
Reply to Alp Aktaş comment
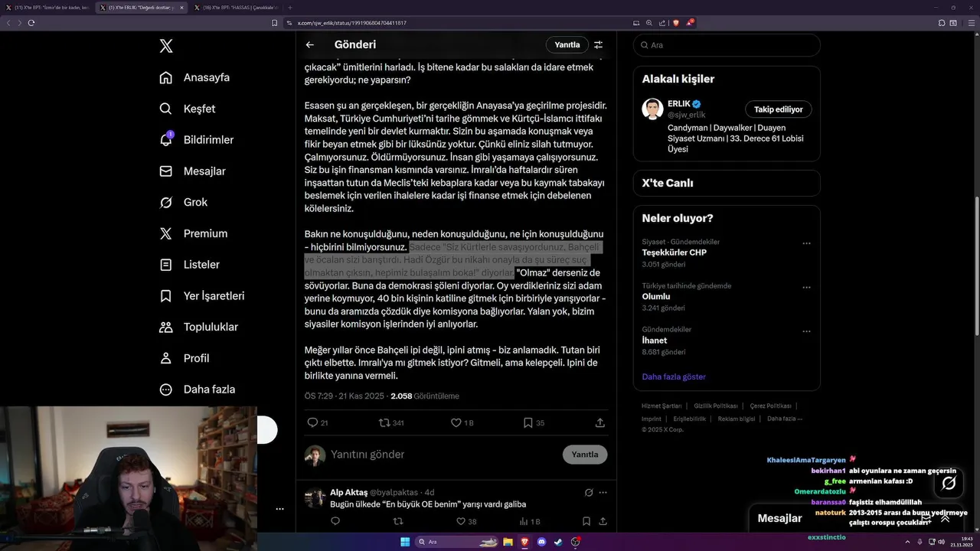335,521
